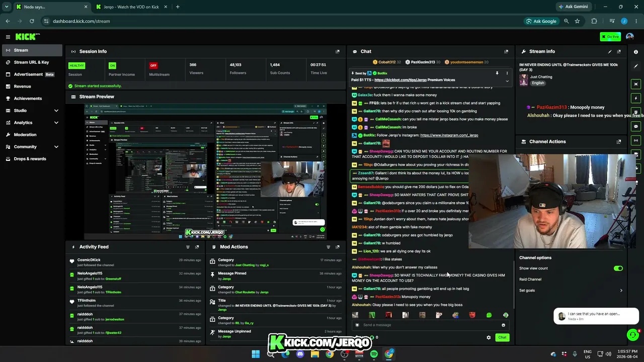Click the lightning bolt icon in right rail
The height and width of the screenshot is (362, 644).
(x=636, y=98)
